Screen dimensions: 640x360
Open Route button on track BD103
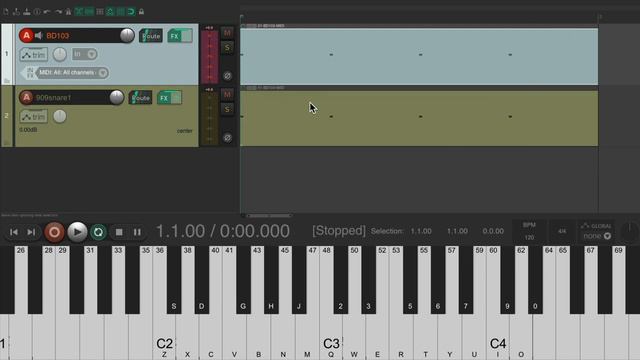pos(151,36)
